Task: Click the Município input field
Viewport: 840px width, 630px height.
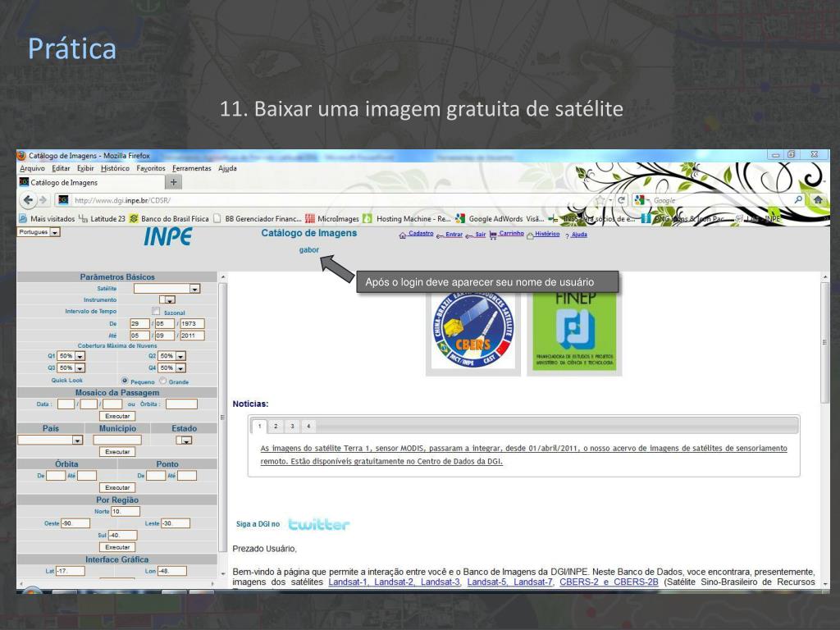Action: (117, 440)
